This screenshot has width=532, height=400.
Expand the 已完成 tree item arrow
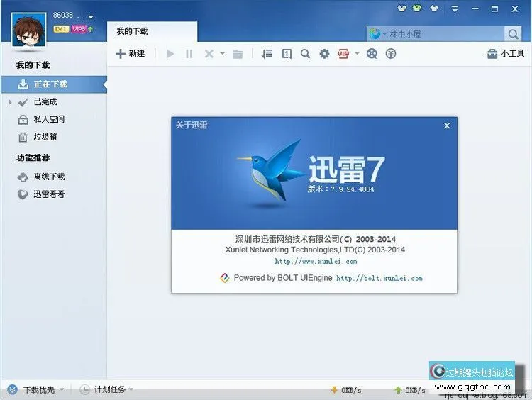pyautogui.click(x=11, y=102)
